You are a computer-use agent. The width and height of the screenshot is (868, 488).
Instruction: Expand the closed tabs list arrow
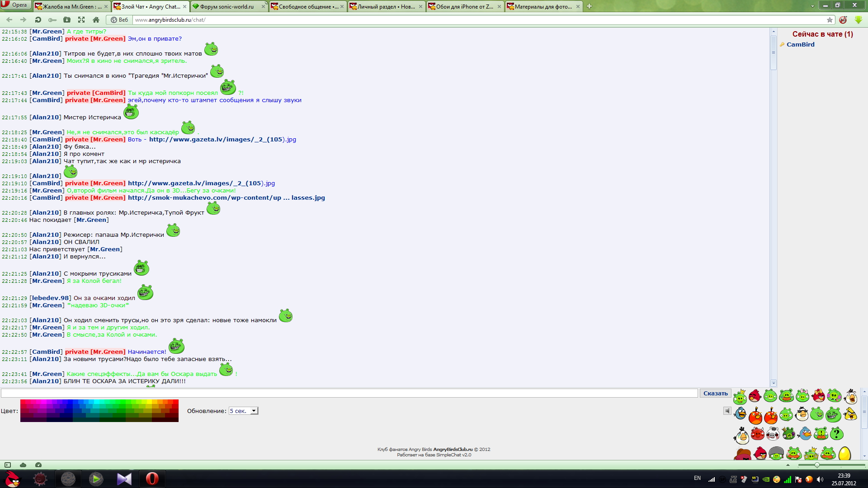point(812,6)
